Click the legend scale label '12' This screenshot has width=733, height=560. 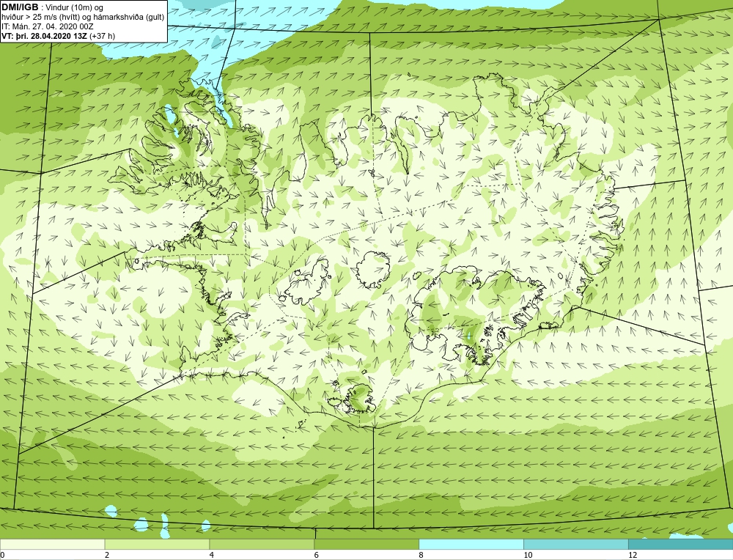tap(633, 555)
